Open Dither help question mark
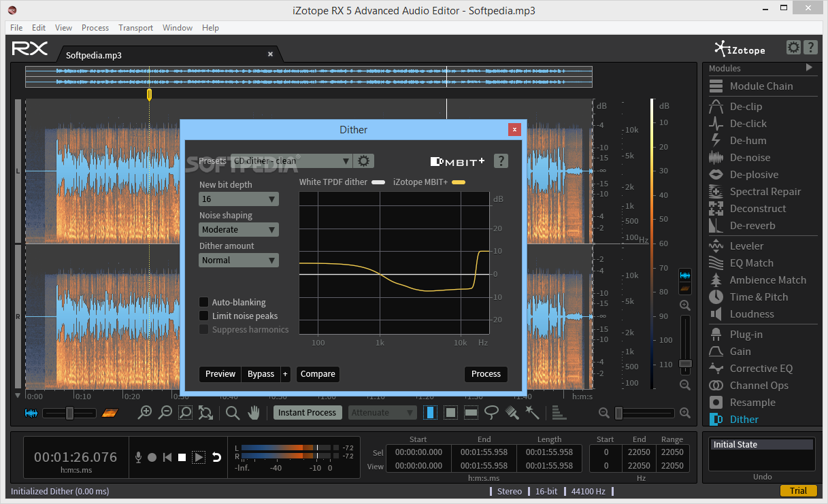 point(501,161)
